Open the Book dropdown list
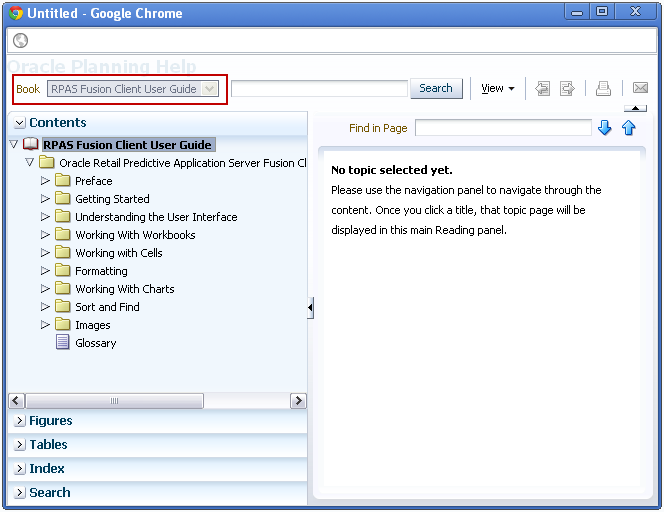664x512 pixels. pyautogui.click(x=209, y=89)
